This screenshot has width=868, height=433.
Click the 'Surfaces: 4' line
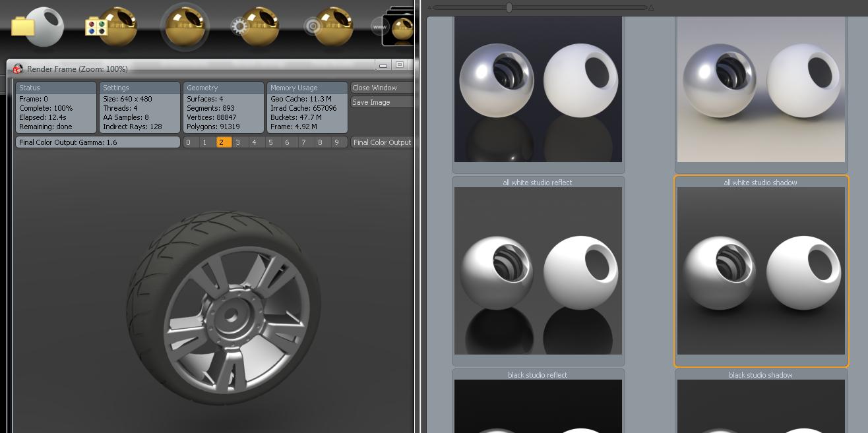(x=205, y=99)
